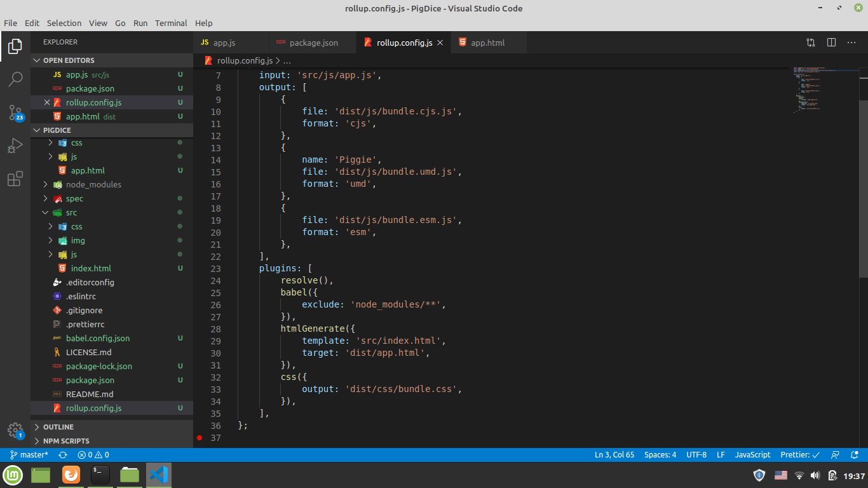Collapse the PIGDICE folder section
This screenshot has height=488, width=868.
(x=112, y=130)
